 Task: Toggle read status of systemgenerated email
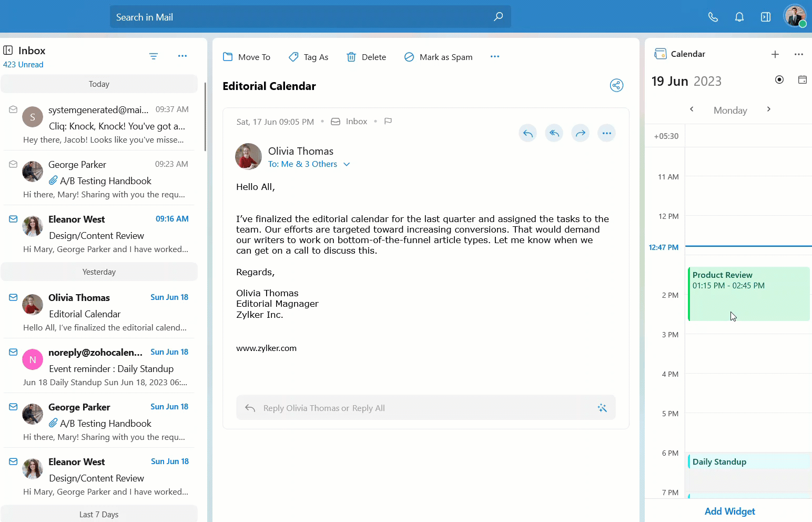(13, 109)
